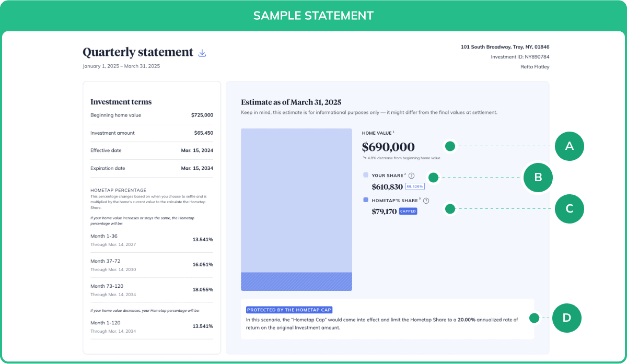Viewport: 627px width, 364px height.
Task: Click the 88.526% percentage badge
Action: point(415,186)
